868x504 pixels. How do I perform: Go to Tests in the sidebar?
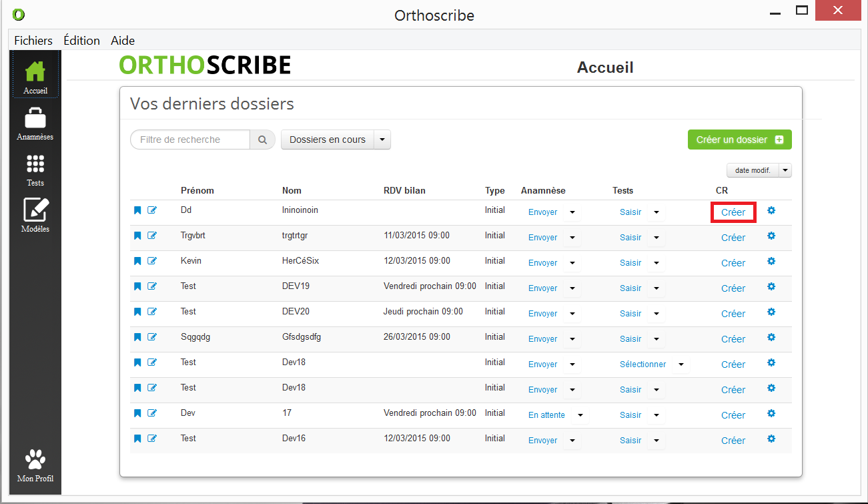click(35, 170)
